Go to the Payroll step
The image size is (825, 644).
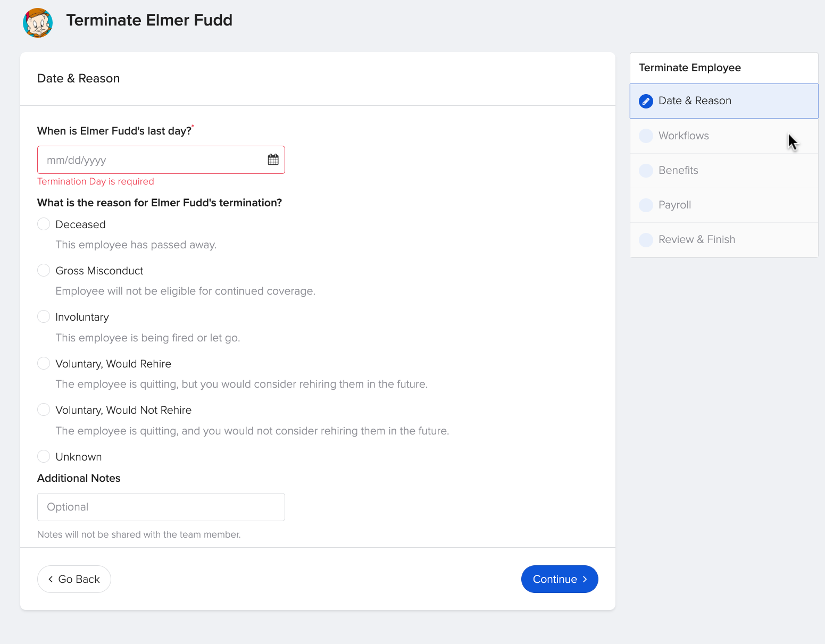[x=724, y=205]
